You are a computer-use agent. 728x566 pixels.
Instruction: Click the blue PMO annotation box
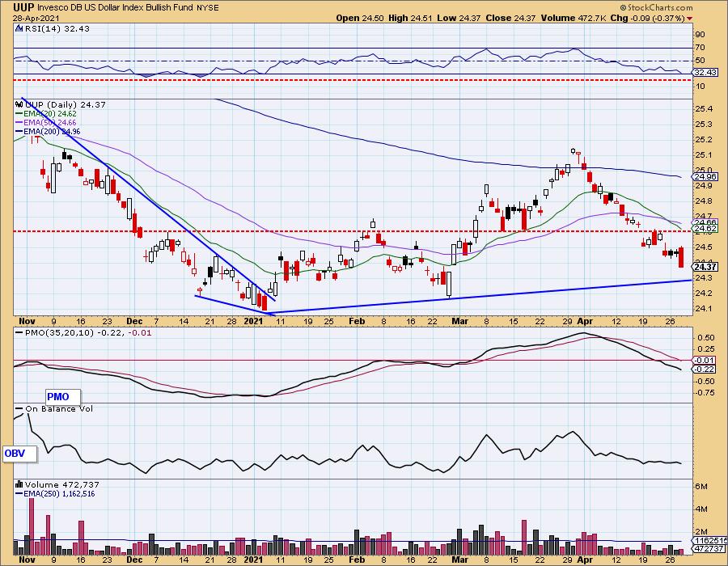click(x=63, y=397)
